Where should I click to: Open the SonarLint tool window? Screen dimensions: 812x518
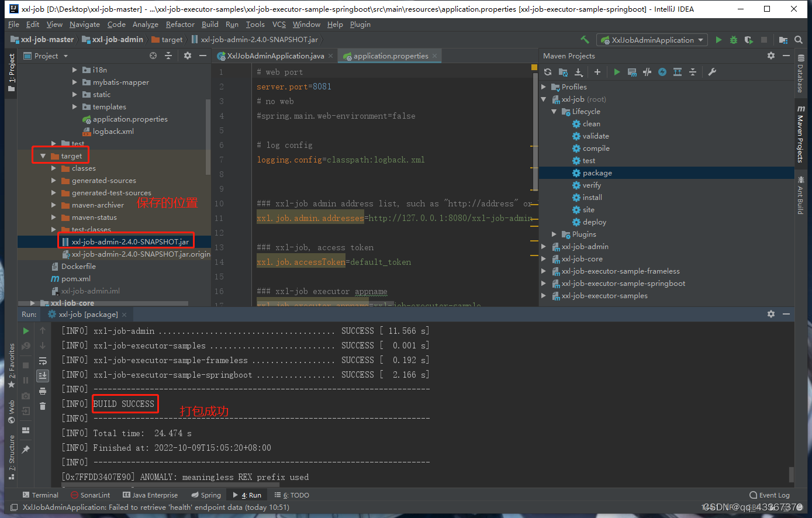coord(91,495)
